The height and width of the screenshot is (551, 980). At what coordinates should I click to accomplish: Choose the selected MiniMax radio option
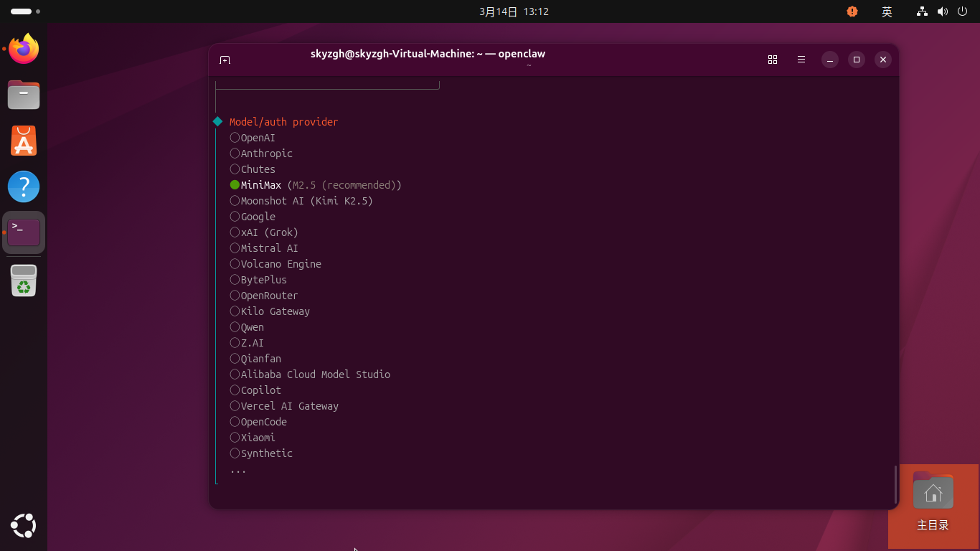235,185
